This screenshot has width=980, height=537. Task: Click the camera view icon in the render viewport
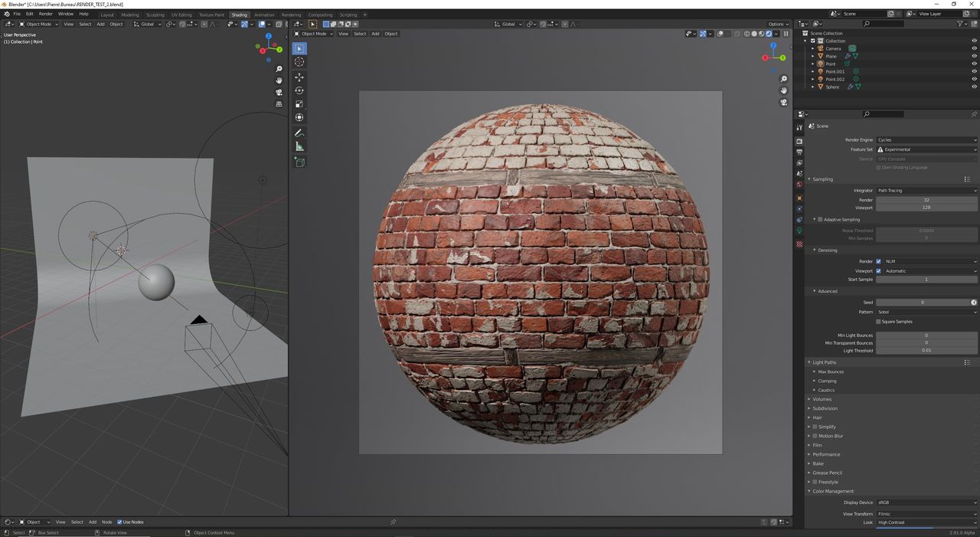click(x=784, y=102)
